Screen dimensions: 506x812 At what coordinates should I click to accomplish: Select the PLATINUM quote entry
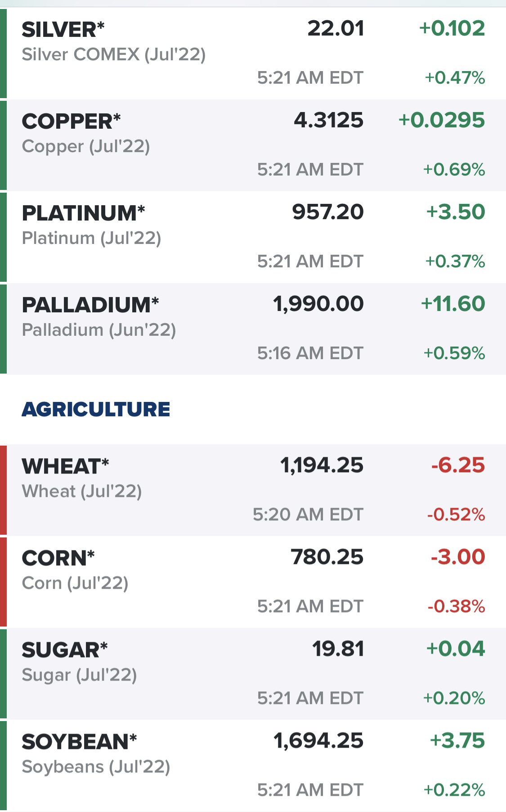click(x=253, y=237)
